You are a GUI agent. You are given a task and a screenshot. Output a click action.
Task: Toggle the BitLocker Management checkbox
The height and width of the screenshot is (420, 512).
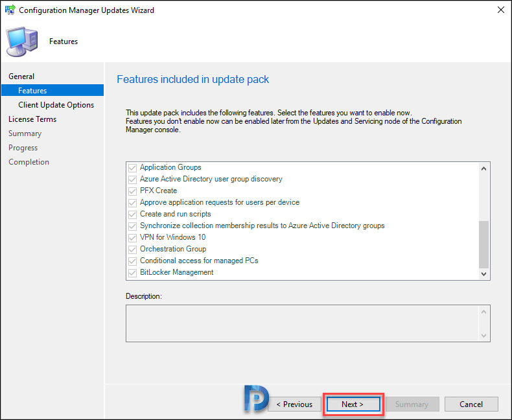[132, 273]
